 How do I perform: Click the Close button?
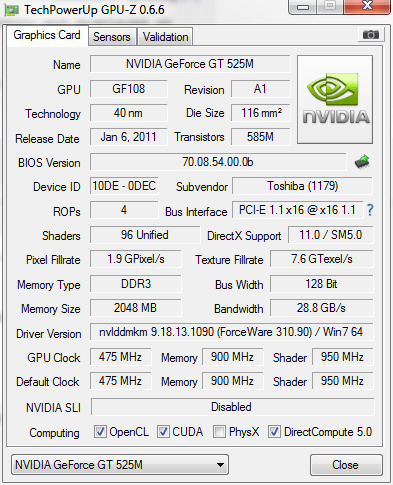point(346,465)
